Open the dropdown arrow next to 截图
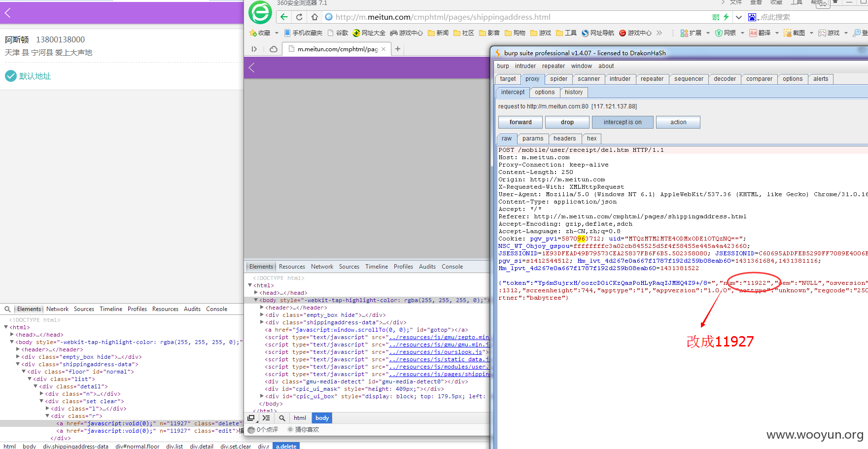Viewport: 868px width, 449px height. (811, 33)
